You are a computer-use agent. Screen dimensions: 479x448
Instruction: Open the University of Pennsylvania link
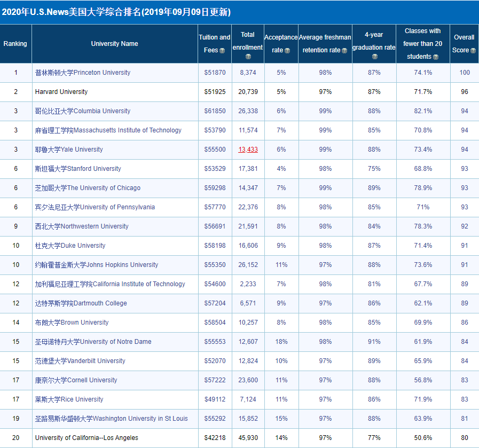coord(95,207)
